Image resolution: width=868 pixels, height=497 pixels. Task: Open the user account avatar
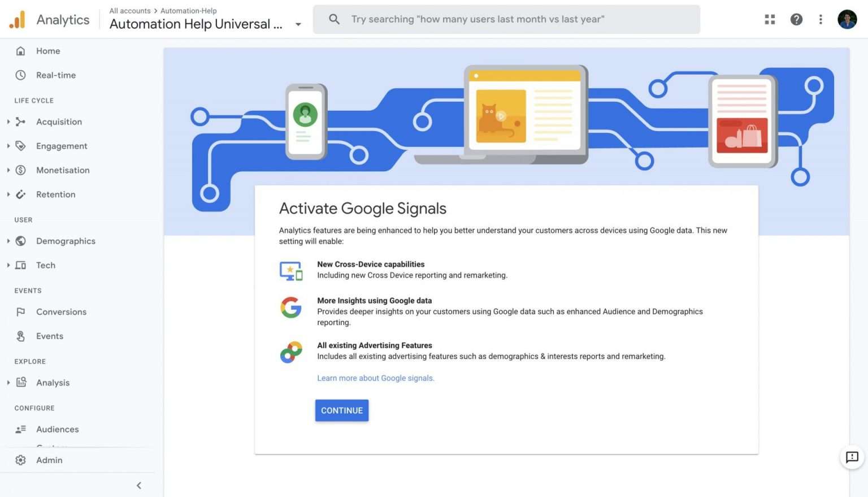pyautogui.click(x=847, y=19)
